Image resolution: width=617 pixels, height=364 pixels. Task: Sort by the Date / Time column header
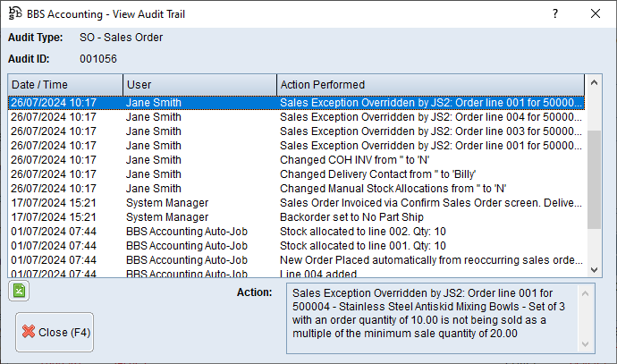click(65, 84)
